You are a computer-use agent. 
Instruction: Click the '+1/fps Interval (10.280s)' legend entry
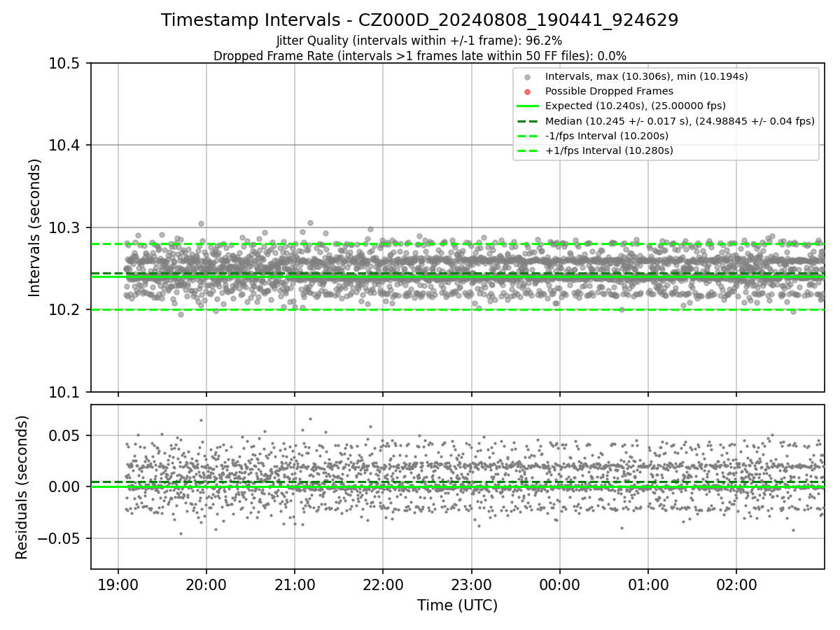(609, 150)
